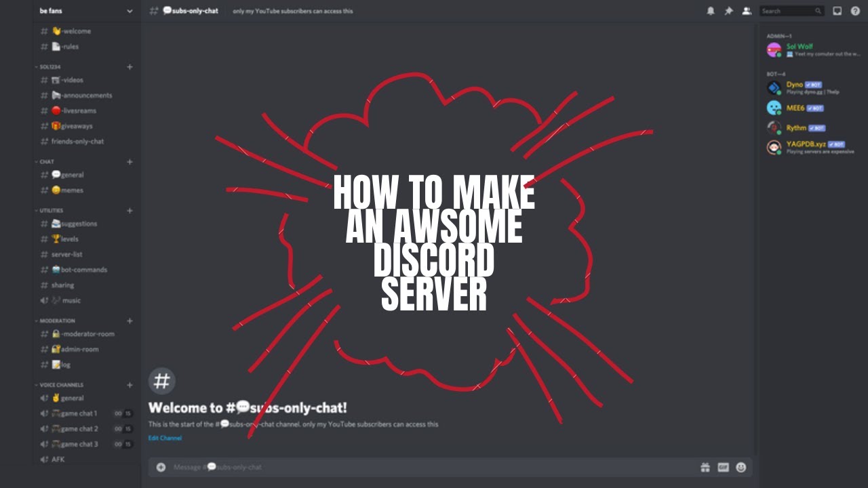
Task: Join the game chat 1 voice channel
Action: click(86, 413)
